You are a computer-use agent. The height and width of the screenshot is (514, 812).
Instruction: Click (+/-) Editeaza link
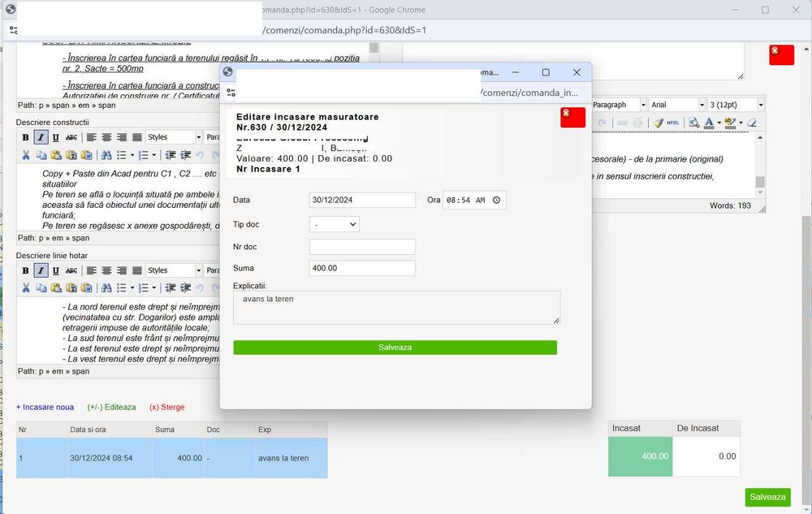(112, 408)
